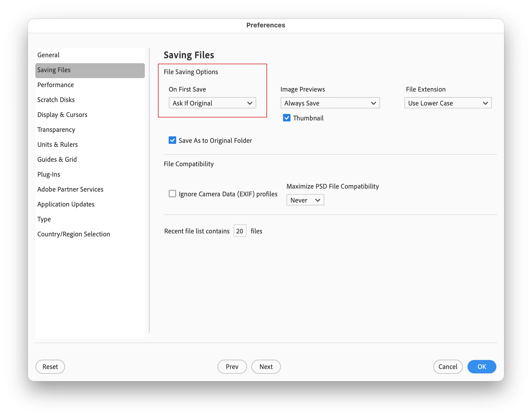Open Maximize PSD File Compatibility dropdown

[305, 200]
